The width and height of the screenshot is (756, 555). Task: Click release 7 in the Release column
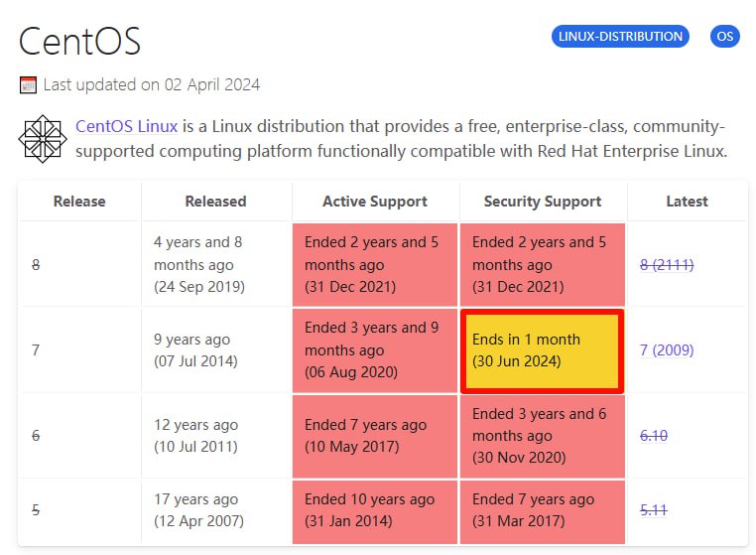click(x=36, y=349)
